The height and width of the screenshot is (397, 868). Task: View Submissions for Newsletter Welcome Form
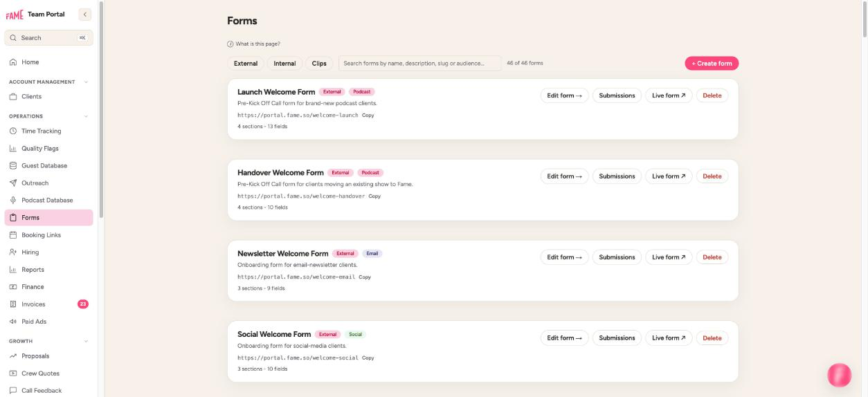pos(617,257)
